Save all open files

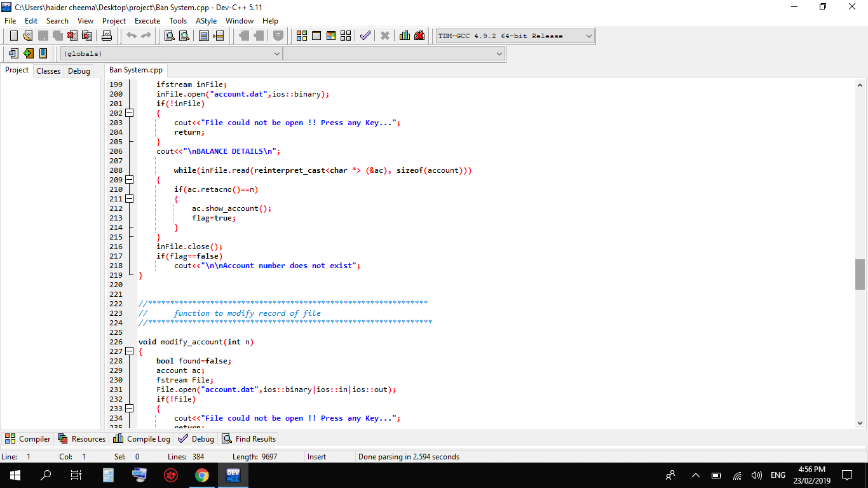click(x=57, y=36)
